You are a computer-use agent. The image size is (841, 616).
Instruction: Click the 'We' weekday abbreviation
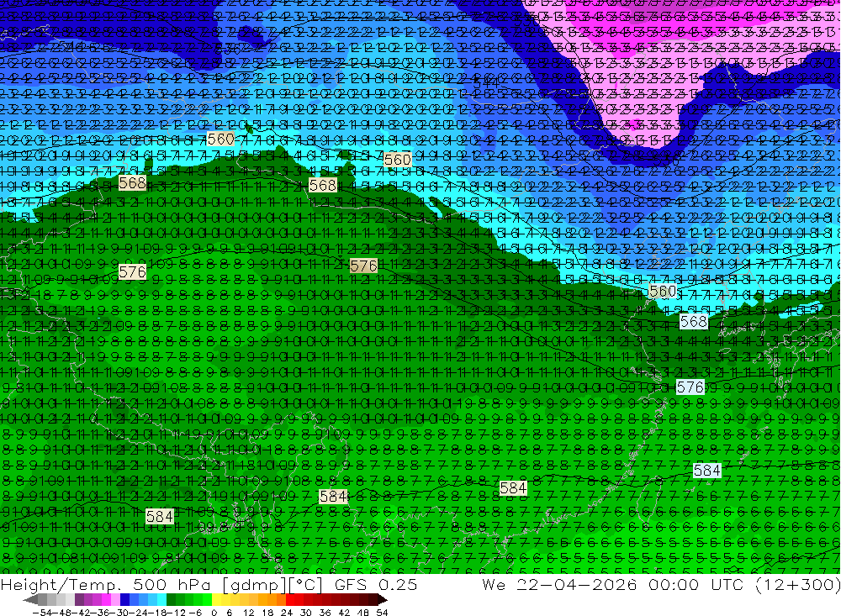pos(494,585)
